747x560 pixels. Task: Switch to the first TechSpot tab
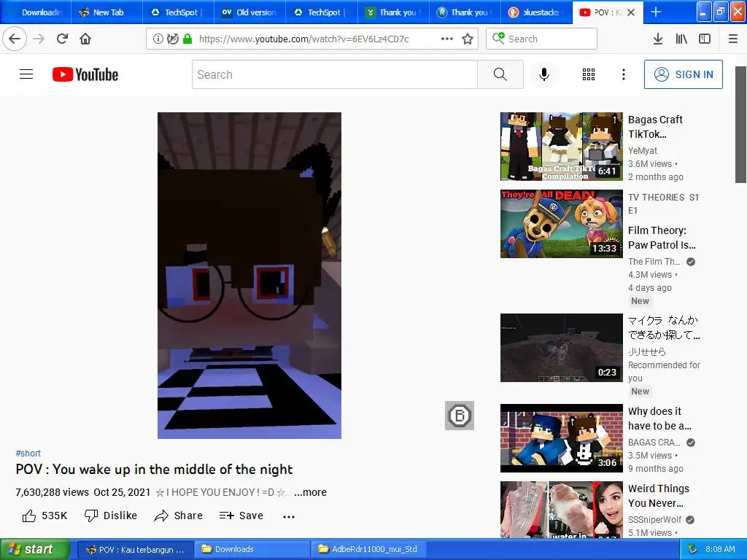(x=178, y=12)
